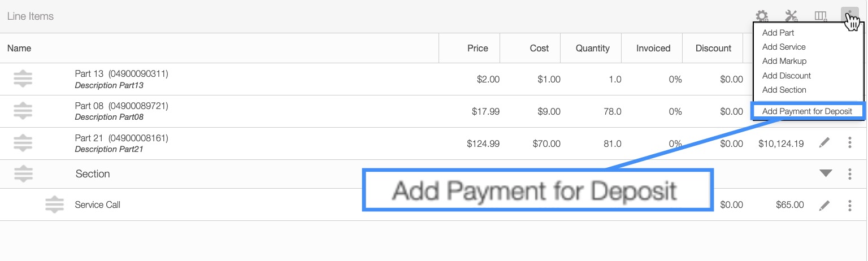Click Add Section in the dropdown menu

point(784,90)
